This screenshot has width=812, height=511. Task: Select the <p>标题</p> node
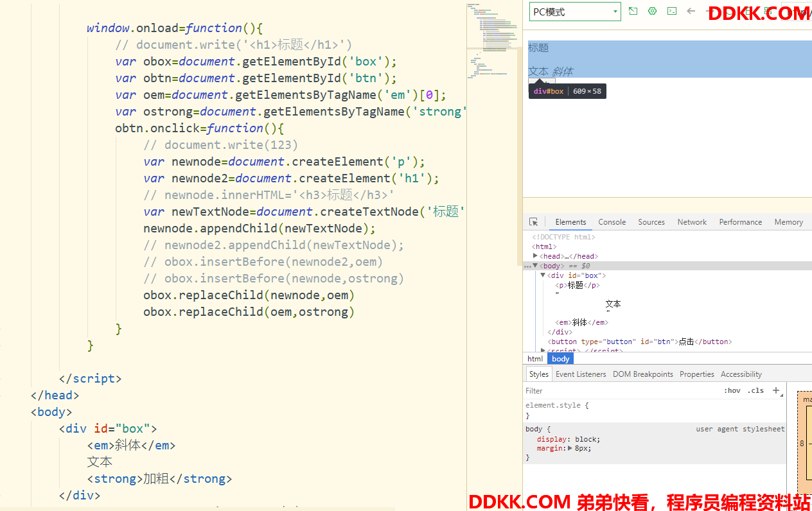(x=577, y=285)
